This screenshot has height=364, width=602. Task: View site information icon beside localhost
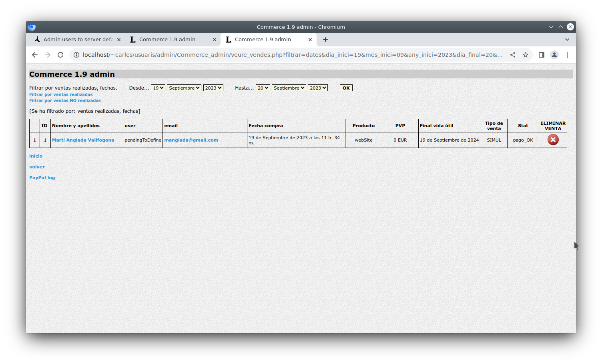coord(76,55)
